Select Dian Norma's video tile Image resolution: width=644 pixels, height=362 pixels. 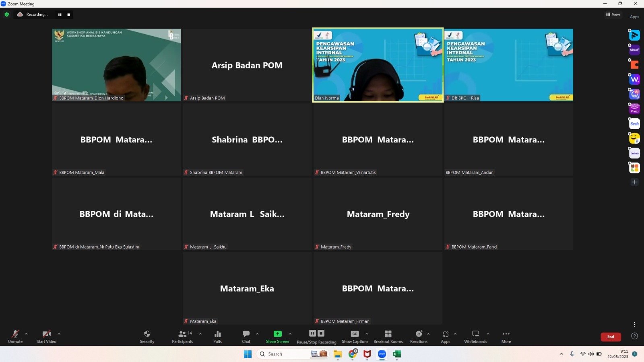coord(378,65)
